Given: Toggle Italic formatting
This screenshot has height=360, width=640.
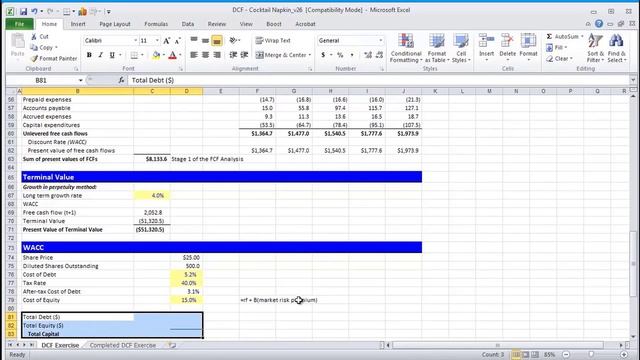Looking at the screenshot, I should point(100,55).
